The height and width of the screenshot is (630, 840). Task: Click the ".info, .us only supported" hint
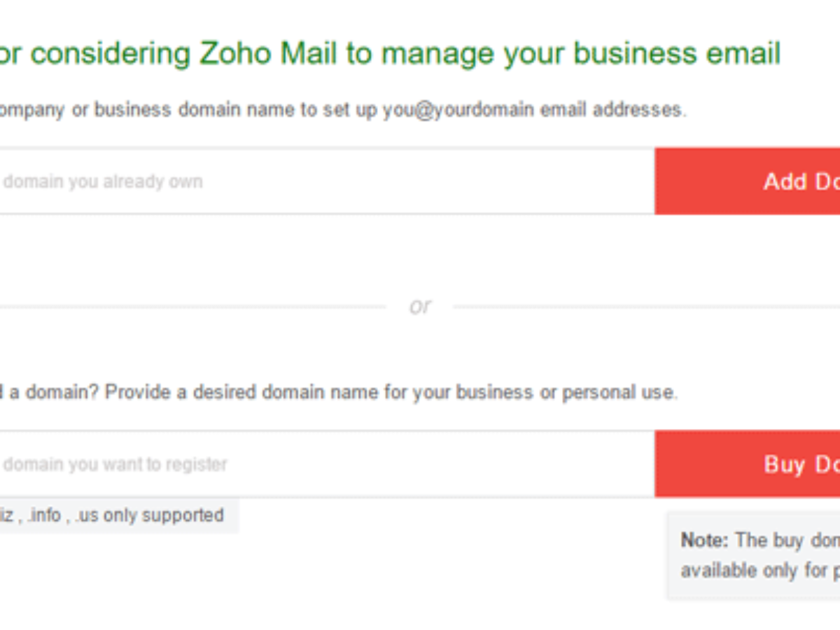pos(119,516)
